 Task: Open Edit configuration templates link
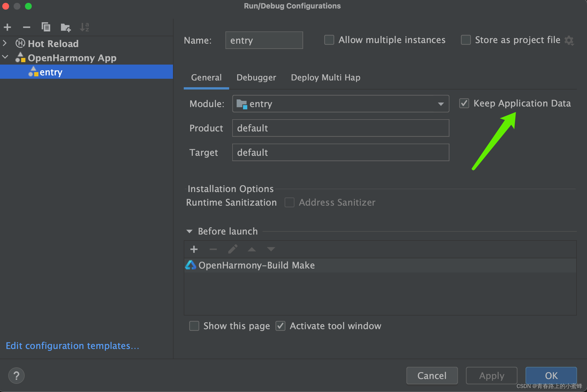[72, 346]
